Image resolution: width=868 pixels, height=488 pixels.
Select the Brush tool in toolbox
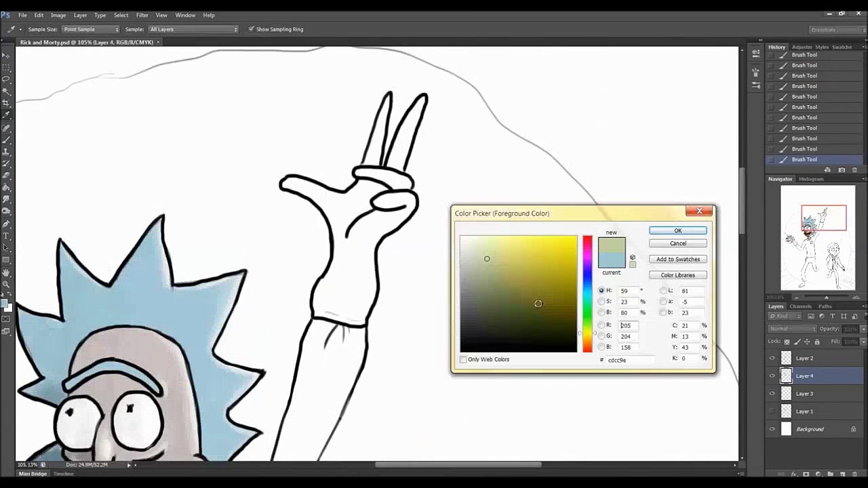[x=6, y=140]
